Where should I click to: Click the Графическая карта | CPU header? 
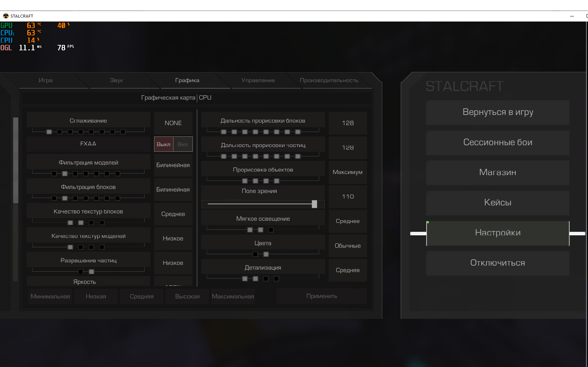(x=176, y=98)
